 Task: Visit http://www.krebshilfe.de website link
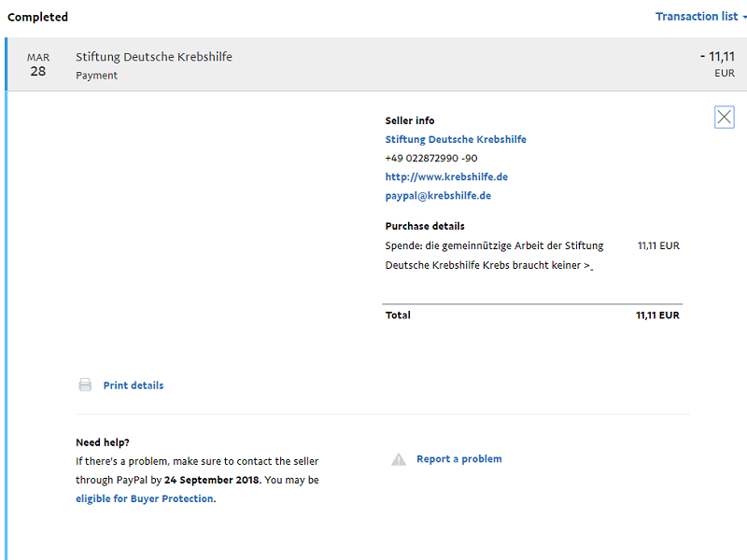[446, 177]
